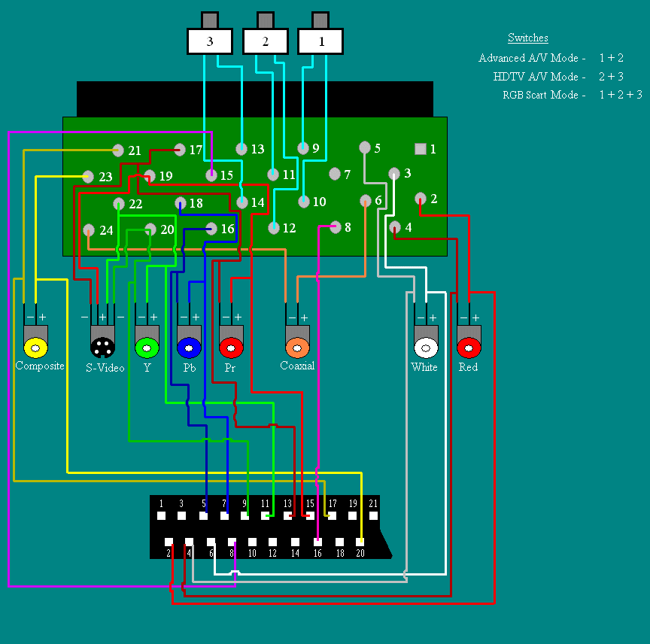Select the White audio jack
This screenshot has width=650, height=644.
426,348
